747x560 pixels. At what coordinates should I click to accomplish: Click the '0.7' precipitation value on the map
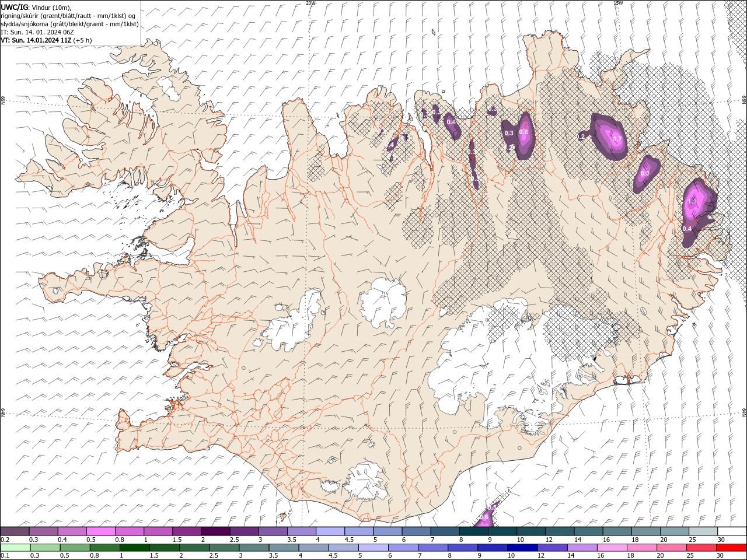point(617,139)
